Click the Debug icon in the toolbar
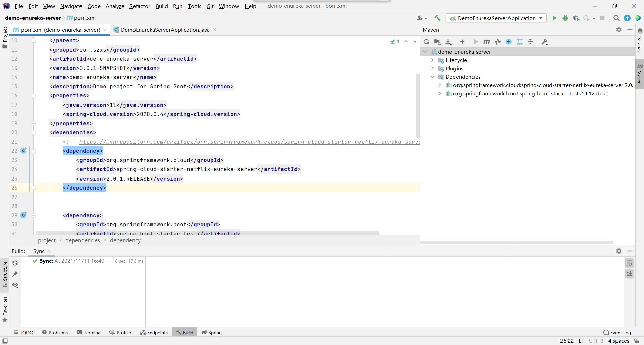644x345 pixels. pos(565,18)
